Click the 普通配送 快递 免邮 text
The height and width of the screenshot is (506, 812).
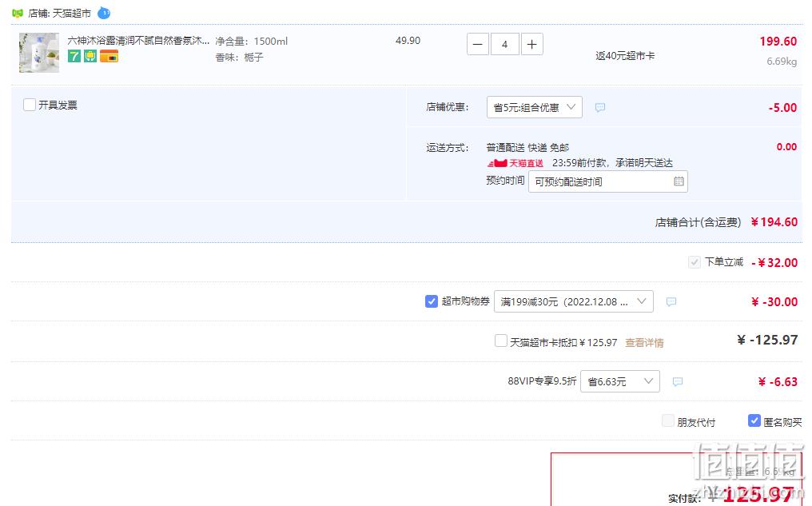point(527,148)
